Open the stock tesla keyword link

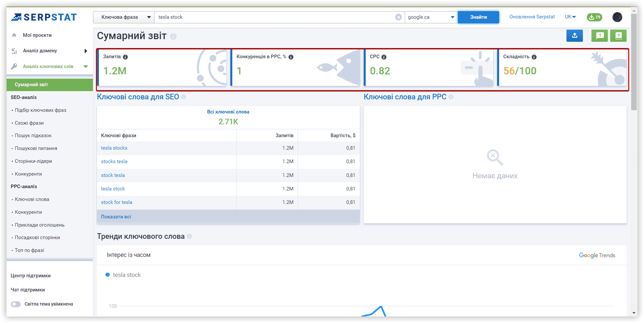click(113, 175)
